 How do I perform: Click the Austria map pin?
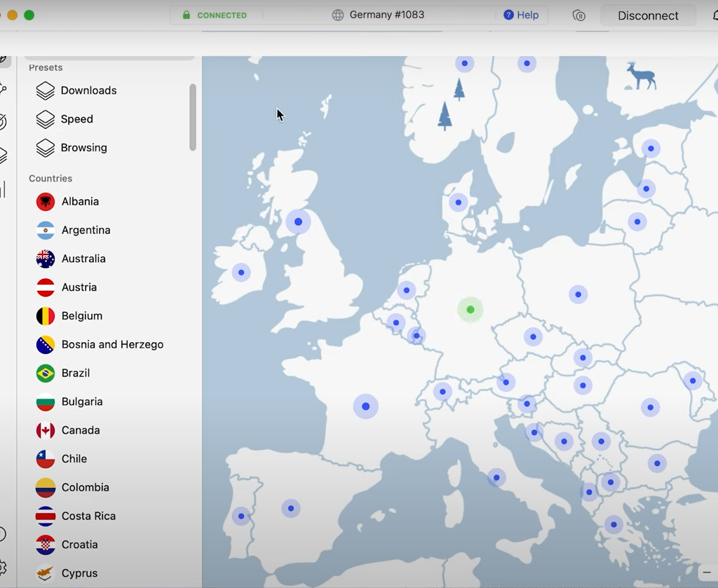click(x=506, y=382)
